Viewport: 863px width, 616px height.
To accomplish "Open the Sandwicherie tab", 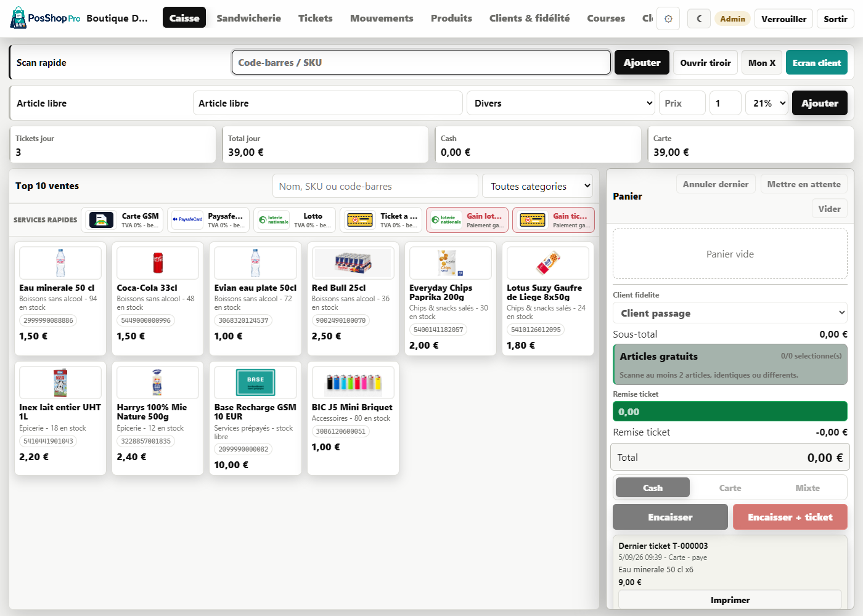I will [249, 18].
